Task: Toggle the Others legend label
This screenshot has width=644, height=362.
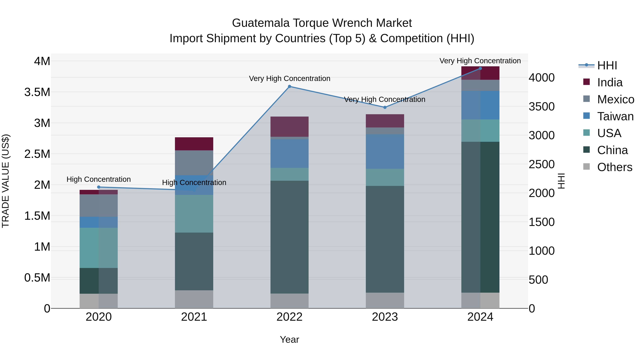Action: click(x=615, y=167)
